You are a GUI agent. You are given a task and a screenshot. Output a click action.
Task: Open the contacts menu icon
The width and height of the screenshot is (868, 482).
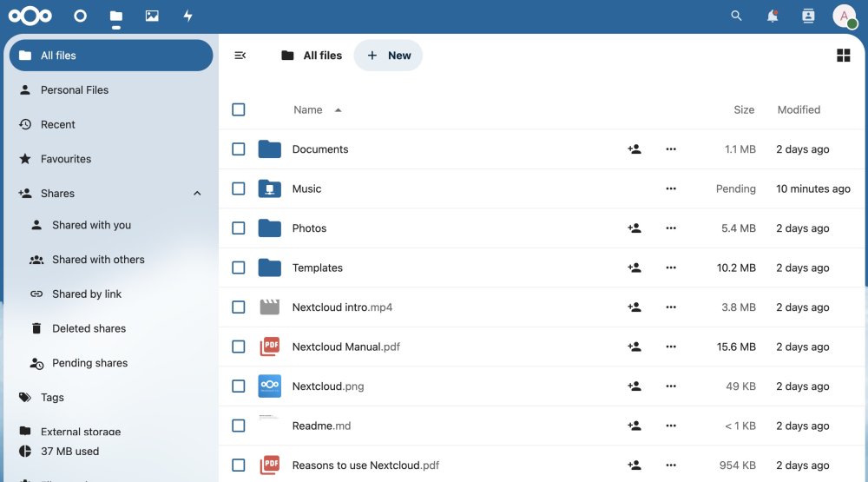808,16
